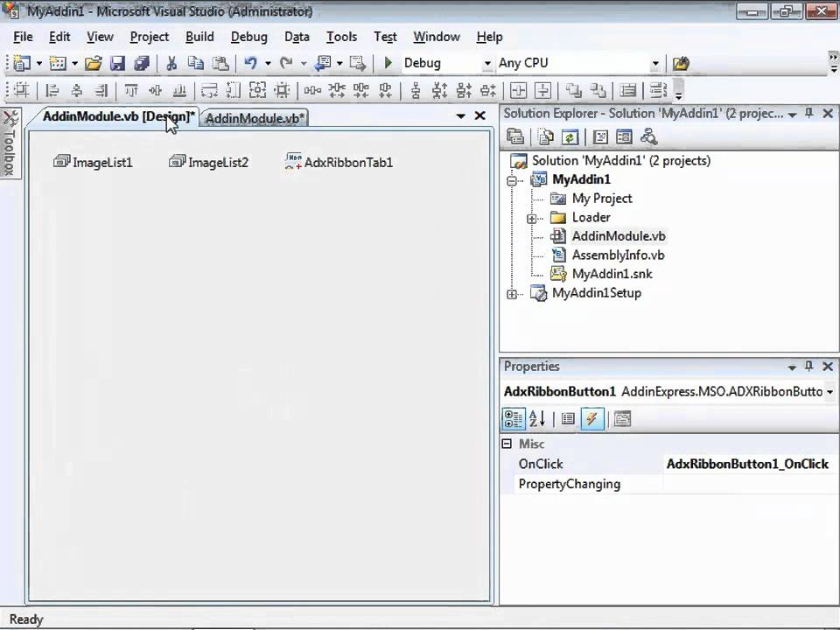840x630 pixels.
Task: Click the Make Same Width icon
Action: 209,90
